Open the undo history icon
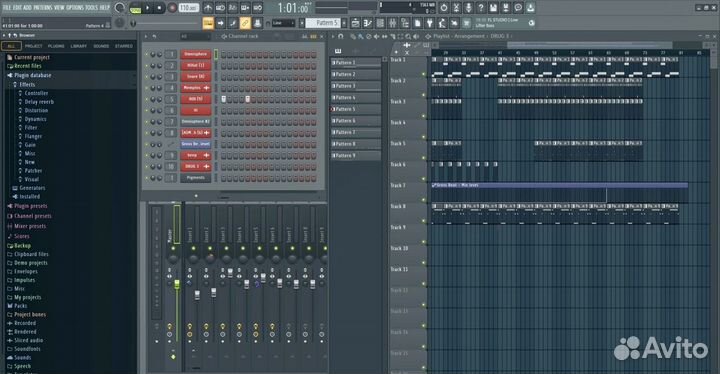Viewport: 720px width, 374px height. click(444, 8)
